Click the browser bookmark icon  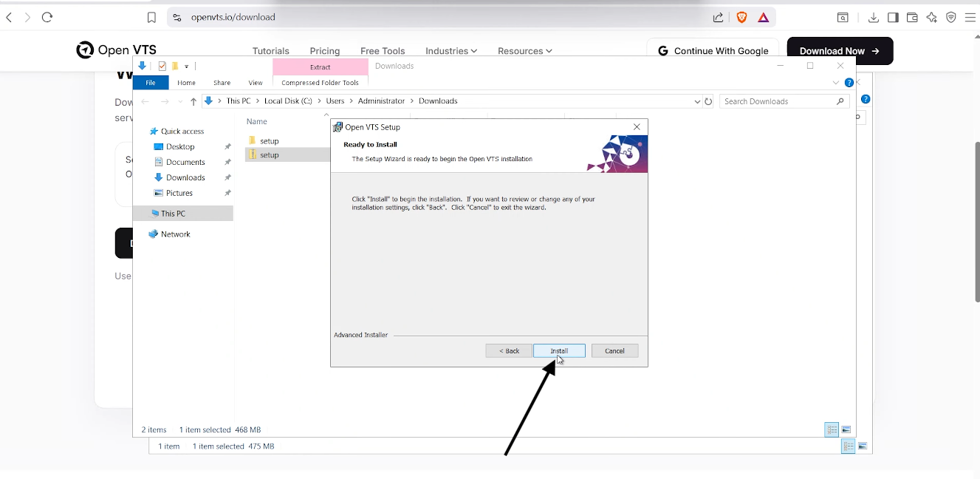coord(151,17)
